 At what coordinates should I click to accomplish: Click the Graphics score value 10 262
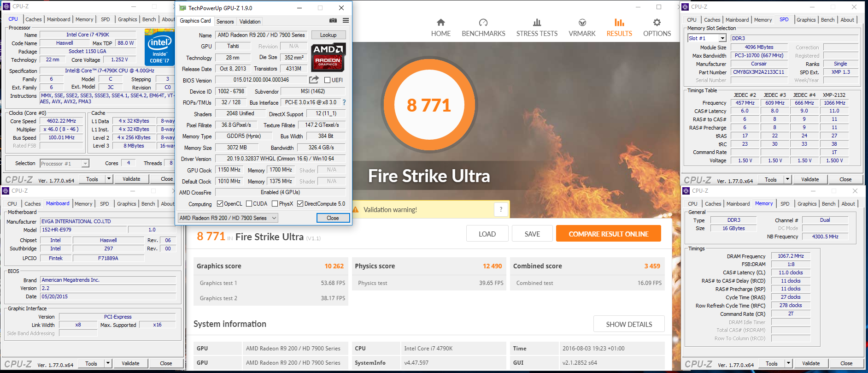[x=334, y=266]
